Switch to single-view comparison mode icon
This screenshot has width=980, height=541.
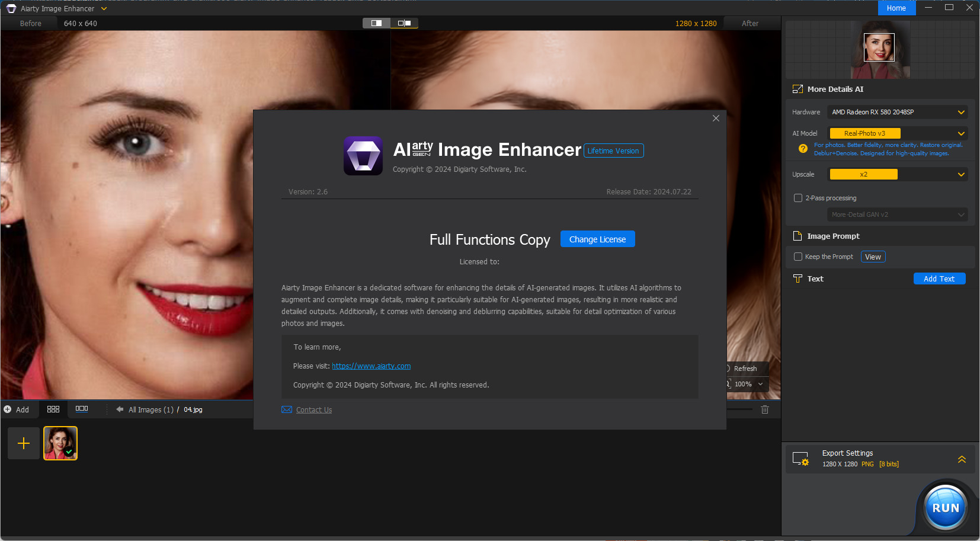(x=377, y=23)
